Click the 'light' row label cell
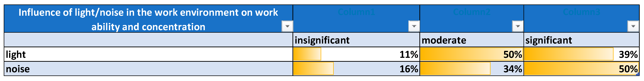This screenshot has width=644, height=81. point(16,54)
